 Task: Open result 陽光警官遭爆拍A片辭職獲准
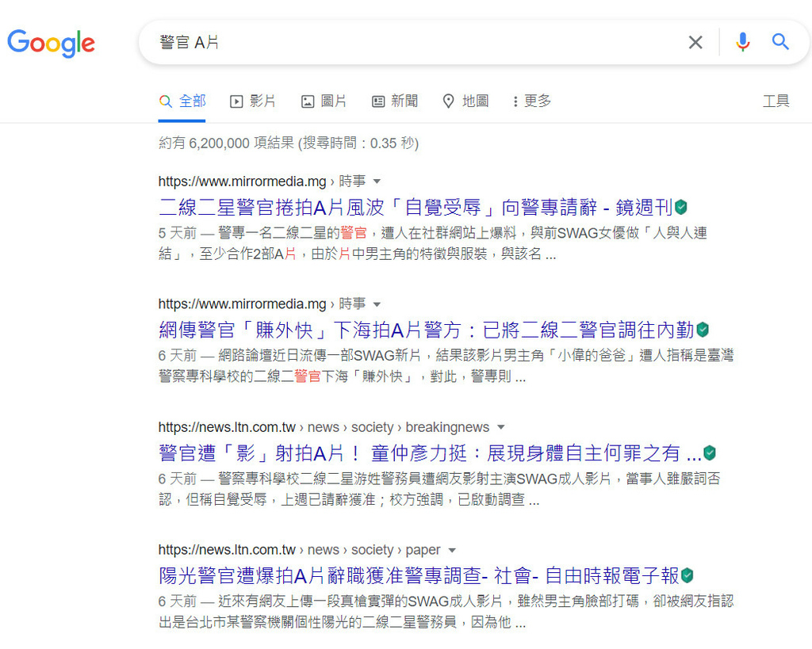tap(419, 575)
